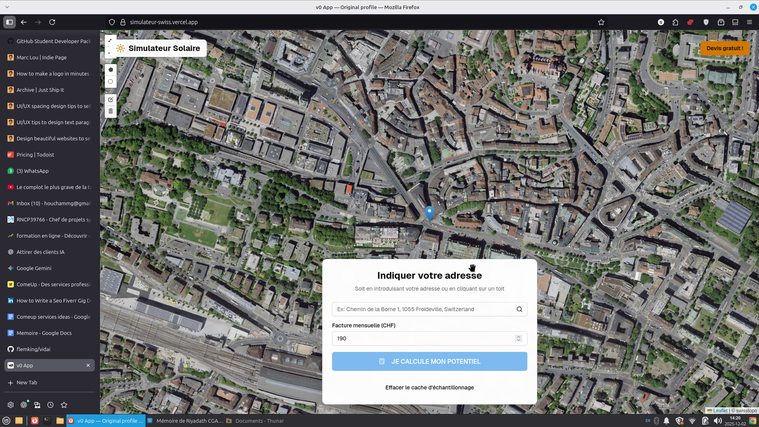Click the Devis gratuit button
This screenshot has width=759, height=427.
(x=726, y=48)
